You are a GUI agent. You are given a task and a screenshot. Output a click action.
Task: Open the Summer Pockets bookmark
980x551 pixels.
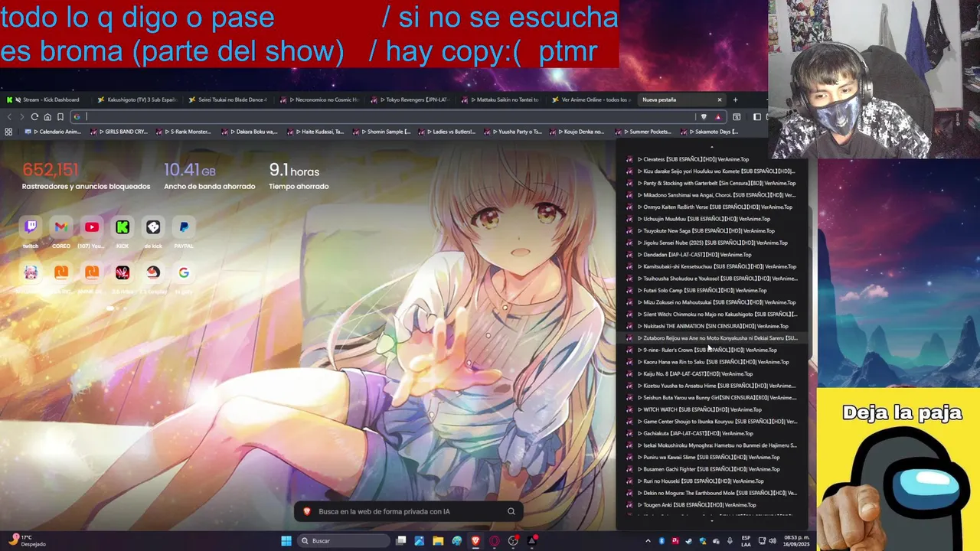[x=644, y=132]
